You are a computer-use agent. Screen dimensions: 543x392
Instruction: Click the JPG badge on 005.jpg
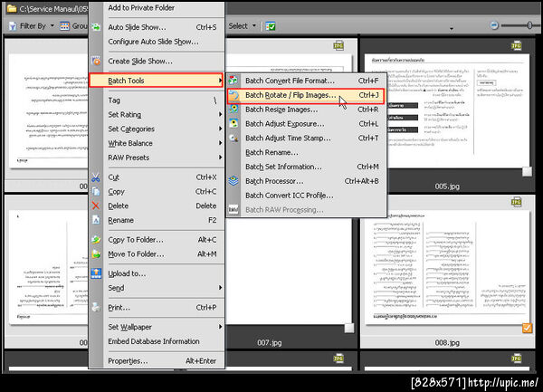(517, 45)
